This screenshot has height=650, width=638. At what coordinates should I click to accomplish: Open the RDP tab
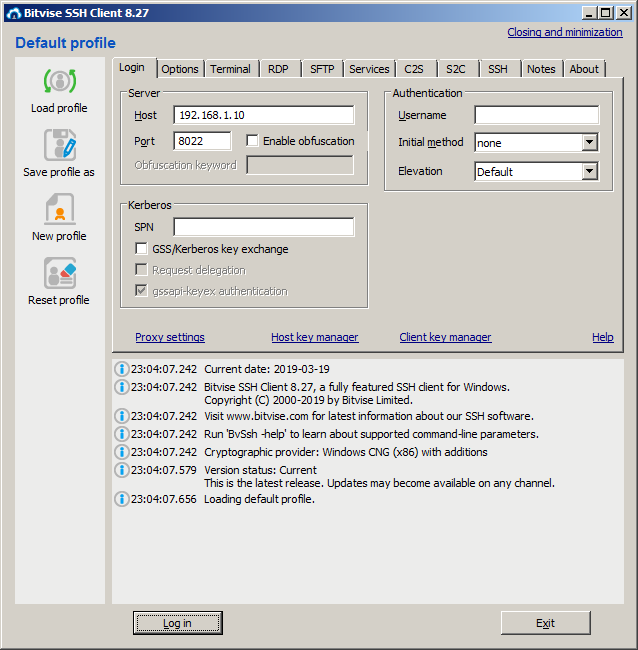278,69
